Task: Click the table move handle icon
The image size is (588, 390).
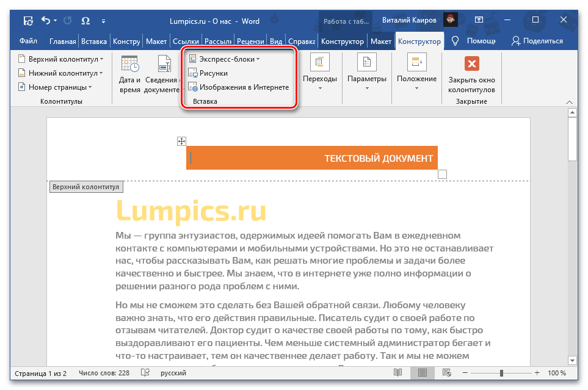Action: click(181, 142)
